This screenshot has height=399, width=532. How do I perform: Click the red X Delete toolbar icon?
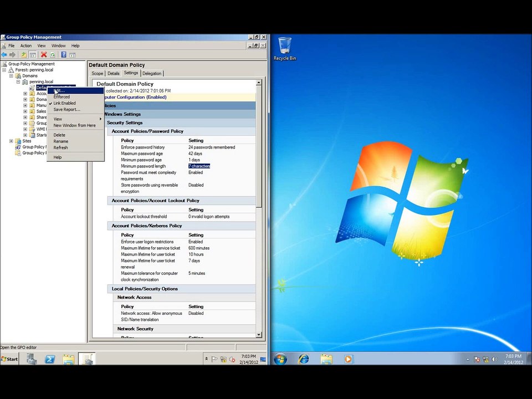point(44,55)
